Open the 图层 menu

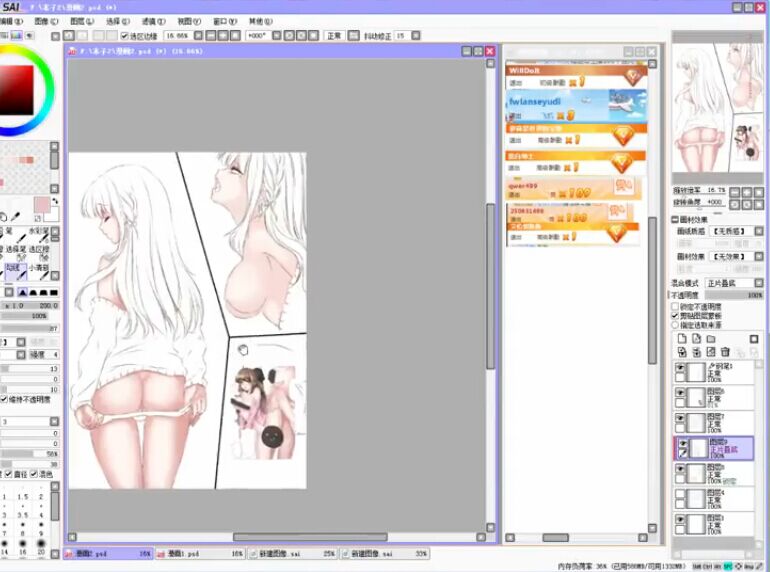pyautogui.click(x=82, y=21)
